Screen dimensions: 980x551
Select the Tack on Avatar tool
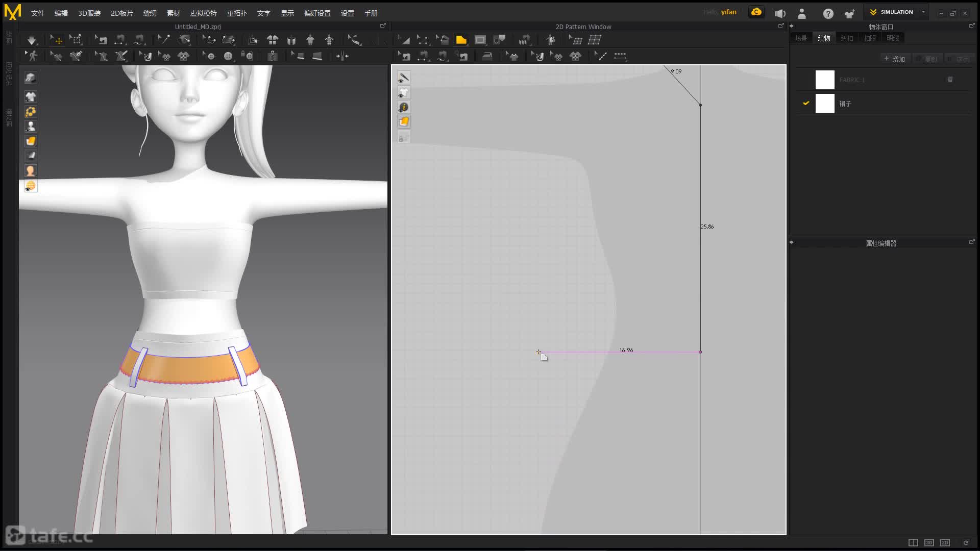184,40
